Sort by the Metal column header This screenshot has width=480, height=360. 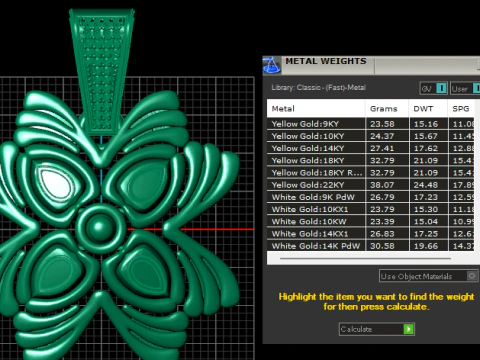point(316,108)
